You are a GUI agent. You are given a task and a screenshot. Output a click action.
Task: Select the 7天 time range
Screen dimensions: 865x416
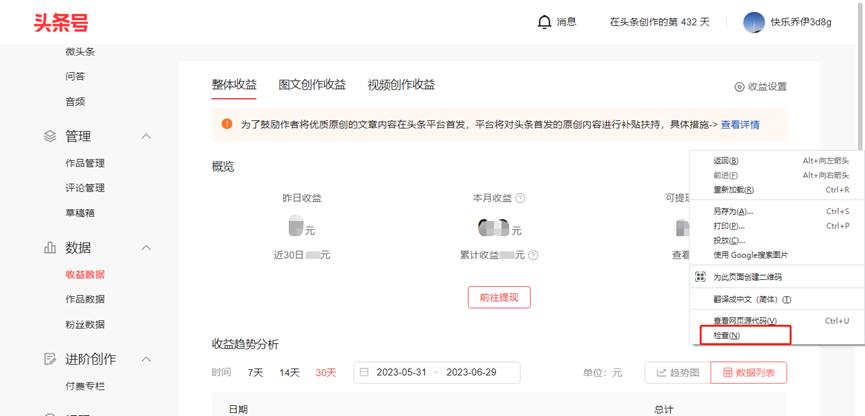[x=255, y=372]
